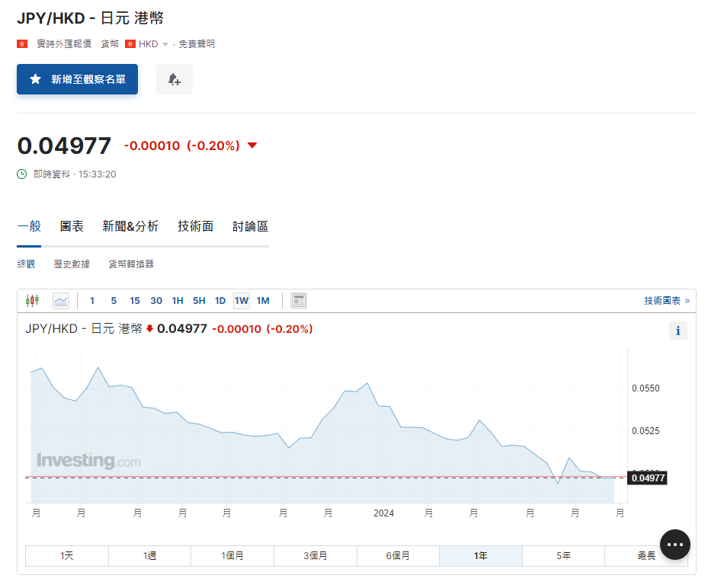The image size is (708, 588).
Task: Select the 1W chart interval
Action: [x=242, y=301]
